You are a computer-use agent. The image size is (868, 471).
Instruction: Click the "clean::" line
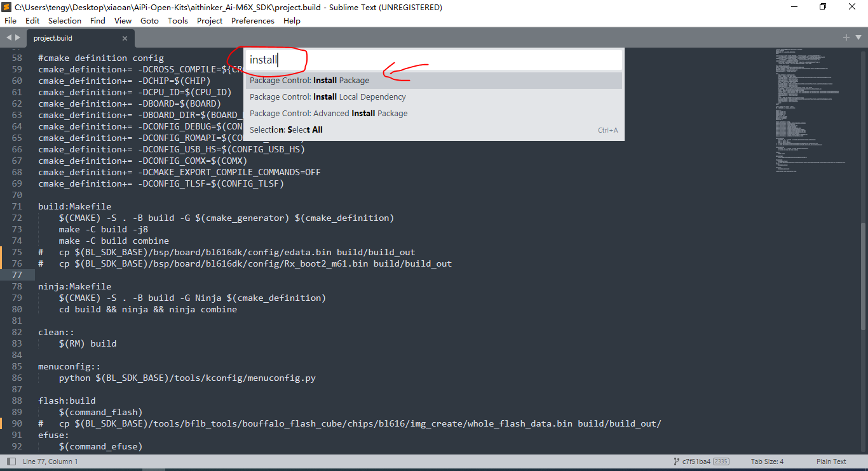57,332
